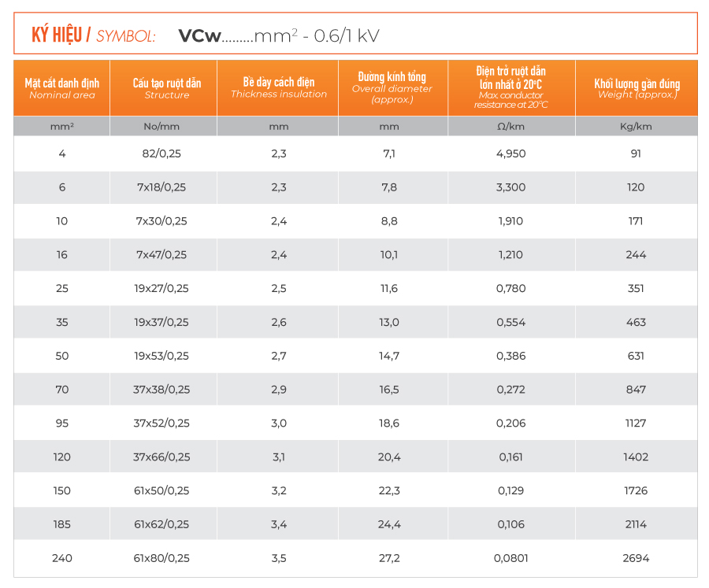Click resistance value 0,0801
The height and width of the screenshot is (588, 709).
coord(511,558)
